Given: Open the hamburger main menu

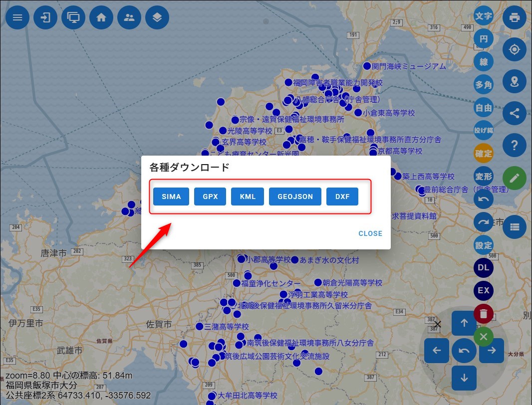Looking at the screenshot, I should point(17,17).
